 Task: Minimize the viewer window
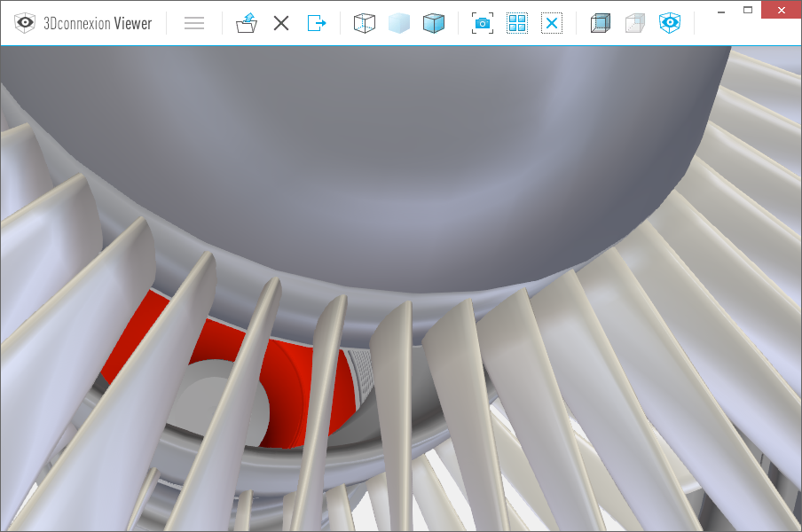(x=721, y=12)
